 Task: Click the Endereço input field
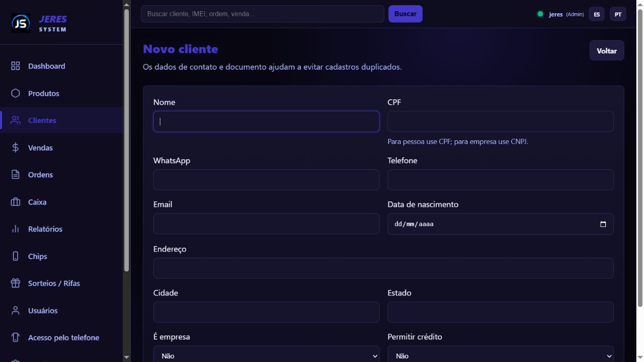tap(383, 268)
